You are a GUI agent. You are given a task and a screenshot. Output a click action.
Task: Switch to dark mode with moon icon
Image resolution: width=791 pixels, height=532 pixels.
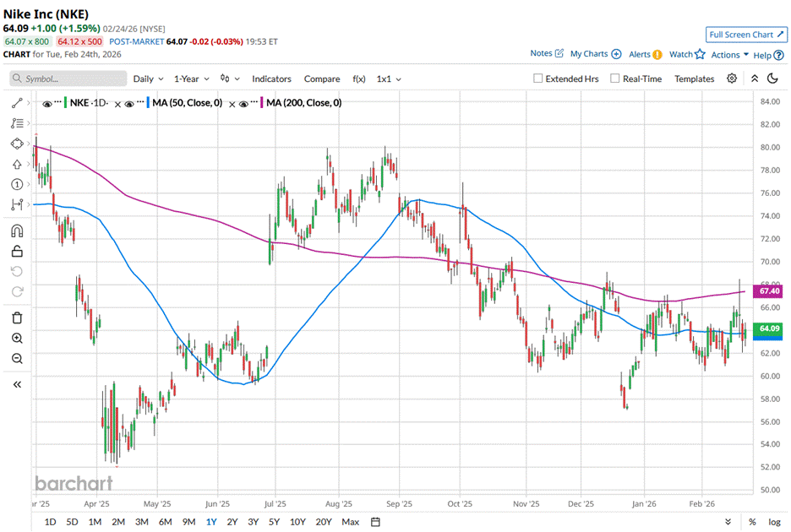[772, 79]
